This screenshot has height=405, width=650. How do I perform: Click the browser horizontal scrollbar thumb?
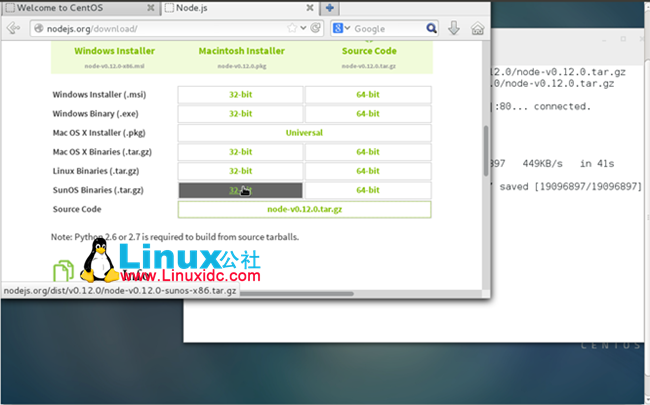(296, 293)
